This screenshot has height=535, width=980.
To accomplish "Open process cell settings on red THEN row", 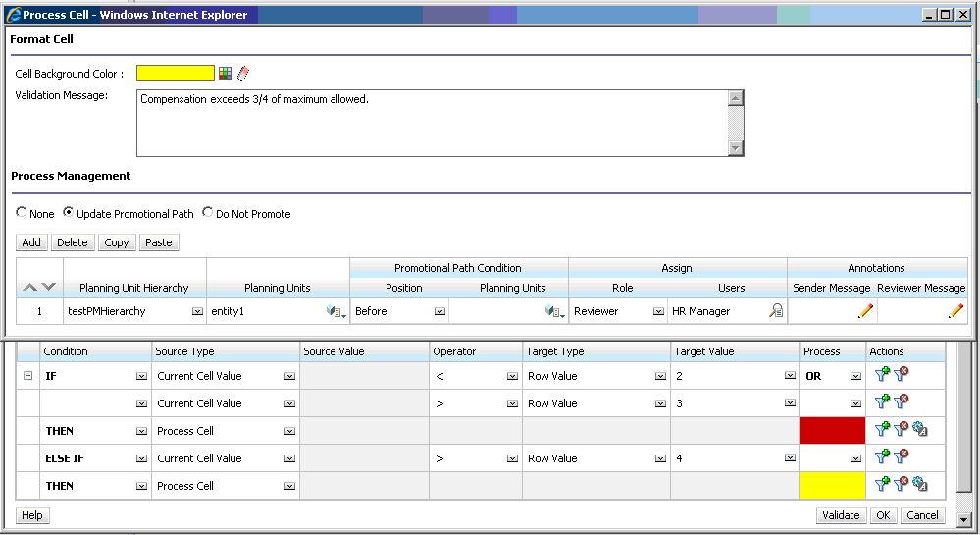I will tap(920, 429).
